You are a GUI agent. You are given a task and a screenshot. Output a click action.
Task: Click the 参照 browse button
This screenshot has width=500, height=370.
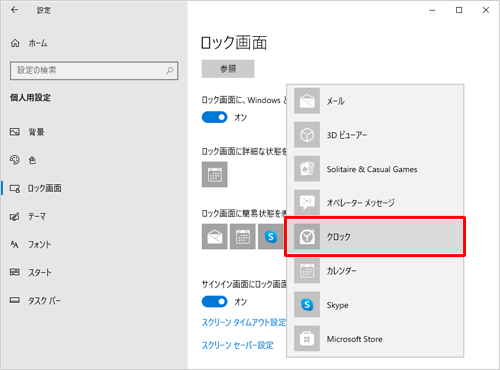[228, 69]
